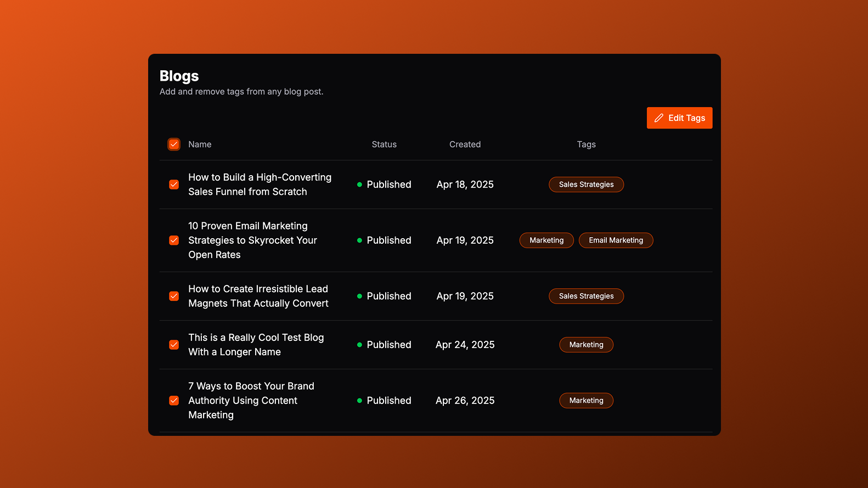Screen dimensions: 868x488
Task: Uncheck the Irresistible Lead Magnets blog checkbox
Action: 174,296
